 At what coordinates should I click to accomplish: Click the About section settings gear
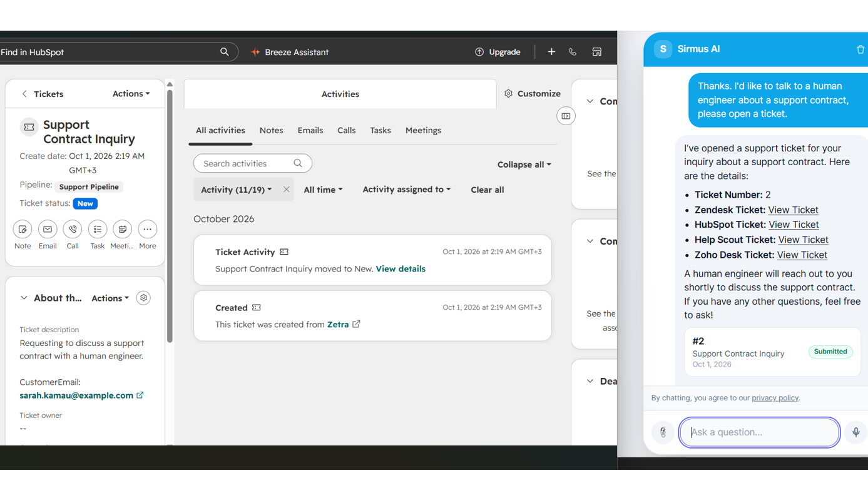coord(143,298)
